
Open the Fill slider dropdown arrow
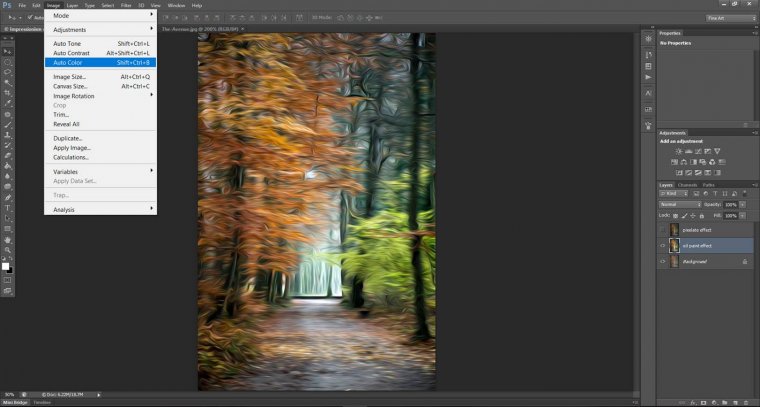point(742,216)
